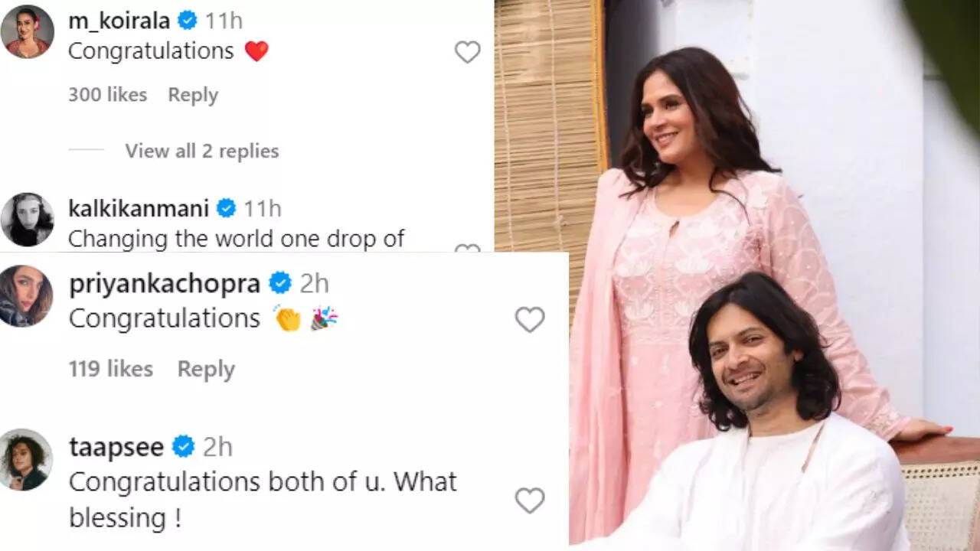Viewport: 980px width, 551px height.
Task: View 300 likes on m_koirala's comment
Action: (107, 95)
